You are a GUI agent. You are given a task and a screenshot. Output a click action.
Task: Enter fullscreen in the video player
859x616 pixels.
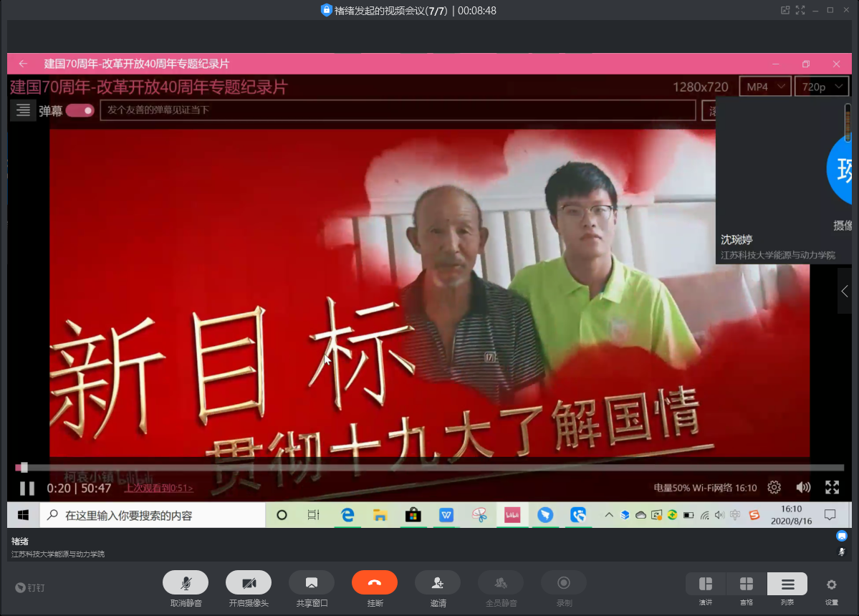(x=832, y=488)
